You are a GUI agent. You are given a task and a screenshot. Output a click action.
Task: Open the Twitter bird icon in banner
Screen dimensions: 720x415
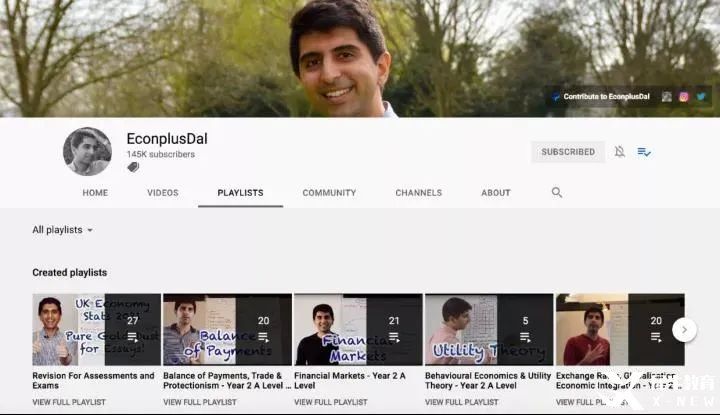point(701,96)
